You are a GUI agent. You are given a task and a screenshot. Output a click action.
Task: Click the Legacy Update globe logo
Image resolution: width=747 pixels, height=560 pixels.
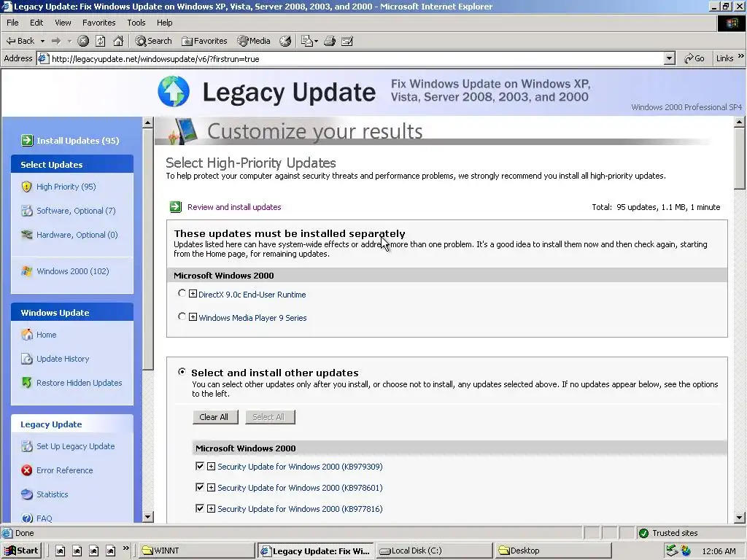coord(174,91)
